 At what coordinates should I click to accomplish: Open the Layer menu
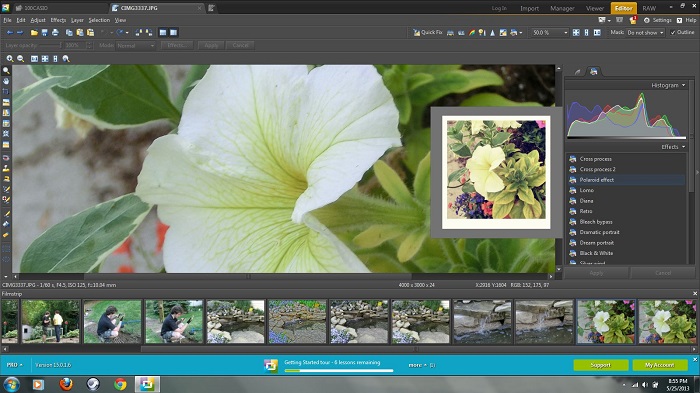coord(77,20)
